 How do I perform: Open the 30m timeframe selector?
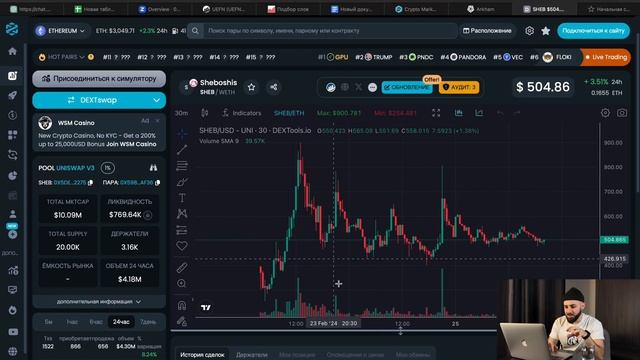click(181, 113)
